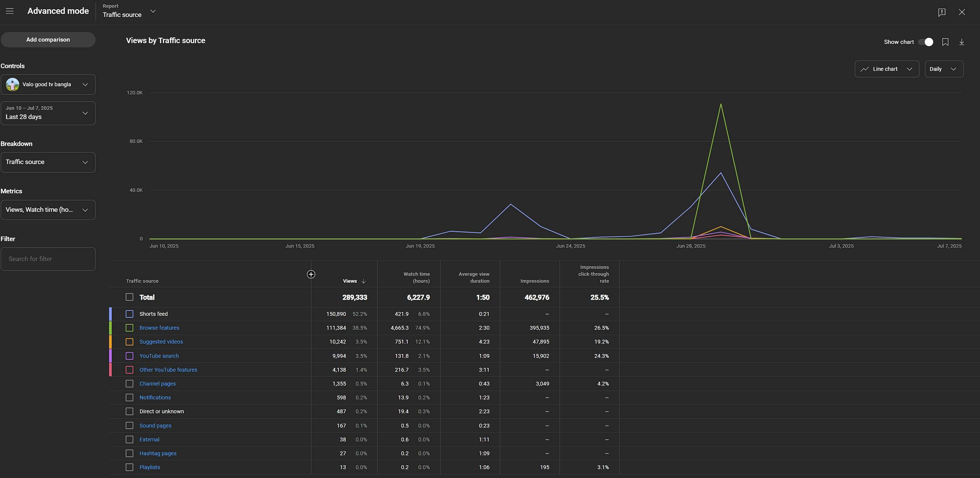Click the bookmark save report icon

coord(945,42)
